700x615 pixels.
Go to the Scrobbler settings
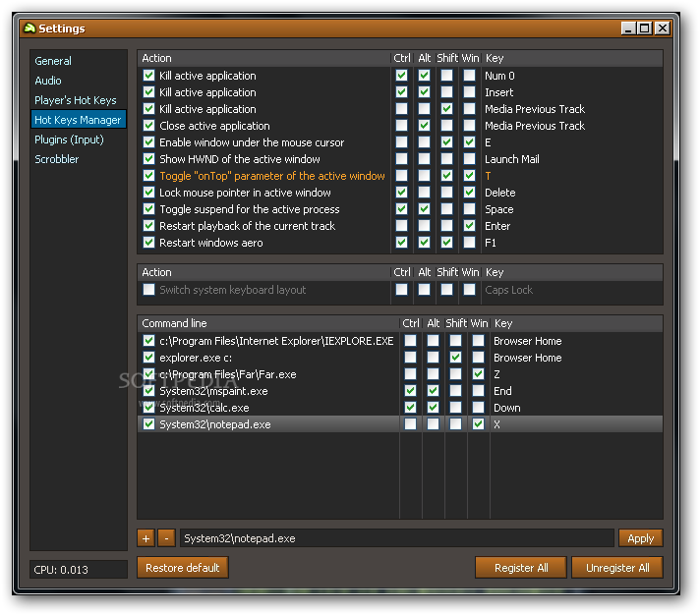point(57,159)
